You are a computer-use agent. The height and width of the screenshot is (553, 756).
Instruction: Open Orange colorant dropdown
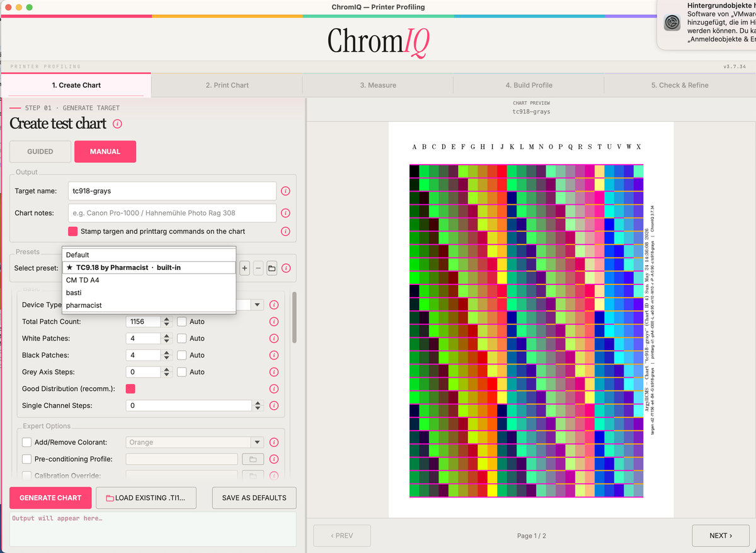195,442
